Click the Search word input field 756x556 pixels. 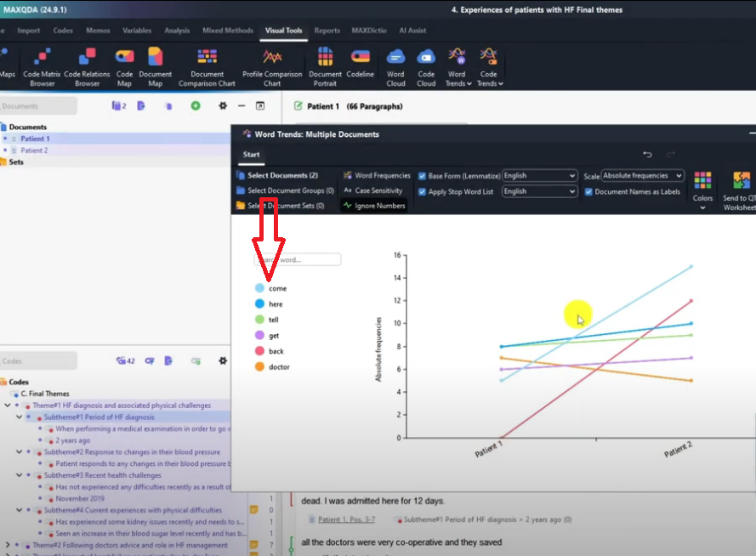tap(297, 259)
